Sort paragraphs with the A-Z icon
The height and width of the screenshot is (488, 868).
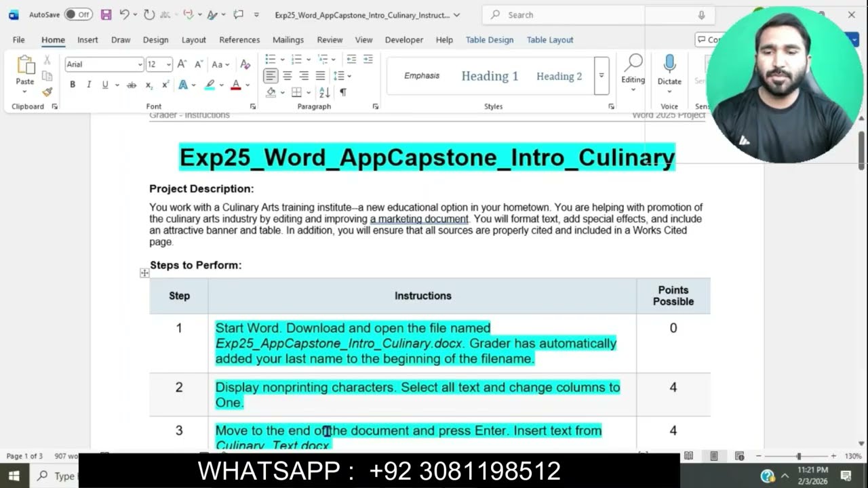click(x=324, y=92)
